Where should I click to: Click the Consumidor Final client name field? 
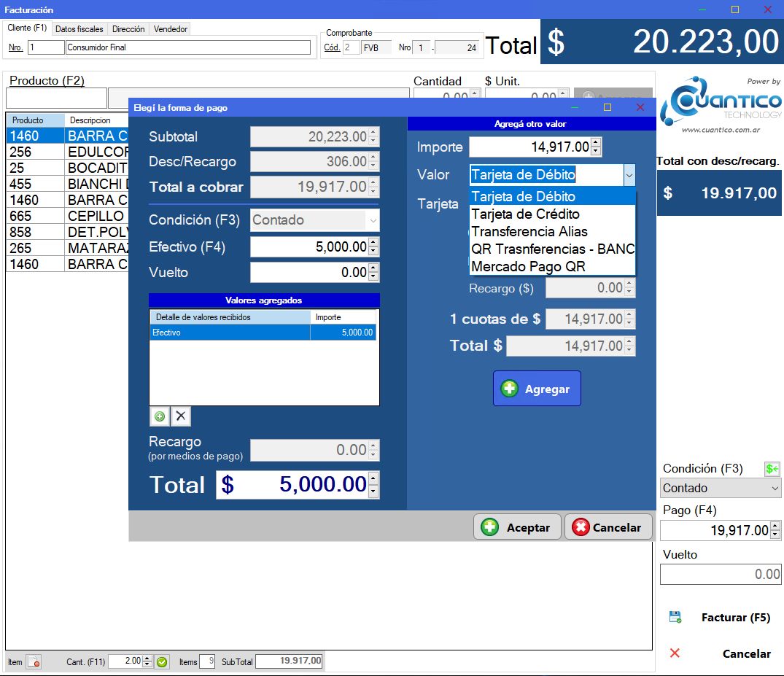[188, 47]
